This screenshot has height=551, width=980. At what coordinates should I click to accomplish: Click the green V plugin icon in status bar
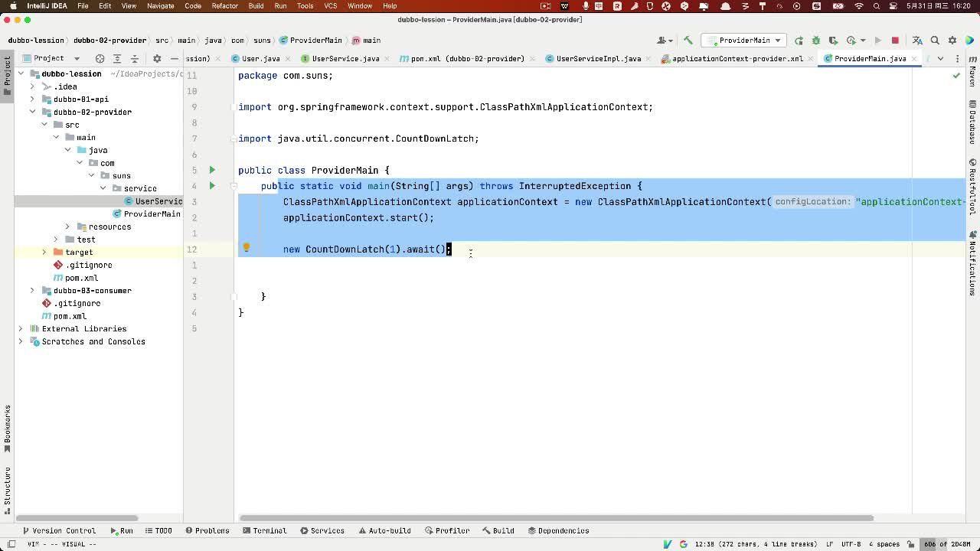tap(667, 544)
